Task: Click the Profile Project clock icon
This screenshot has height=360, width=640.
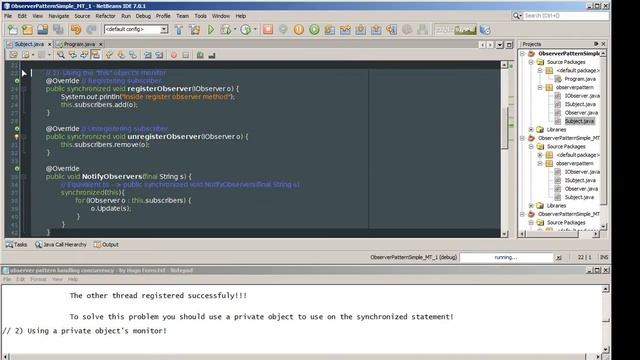Action: click(245, 29)
